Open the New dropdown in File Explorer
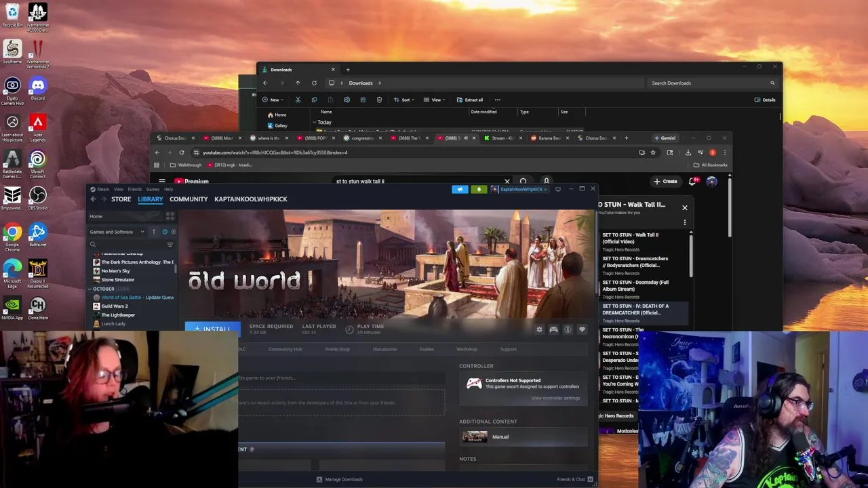 point(272,100)
